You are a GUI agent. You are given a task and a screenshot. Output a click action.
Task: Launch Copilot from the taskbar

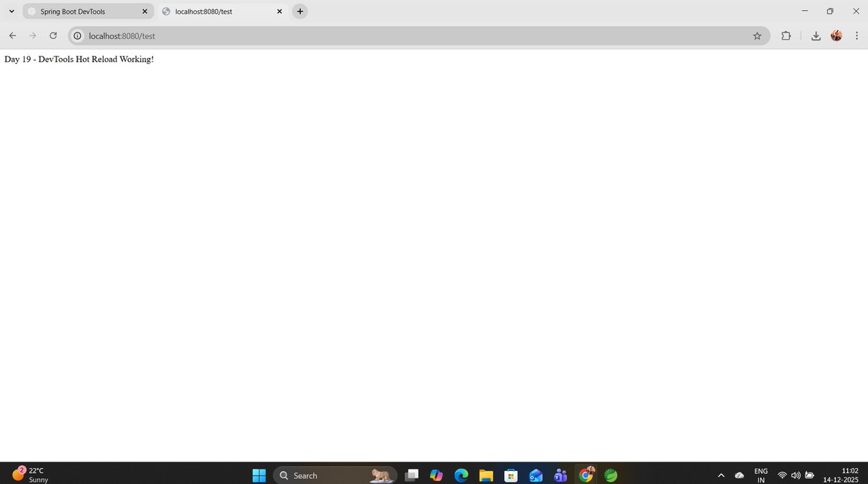pos(436,475)
